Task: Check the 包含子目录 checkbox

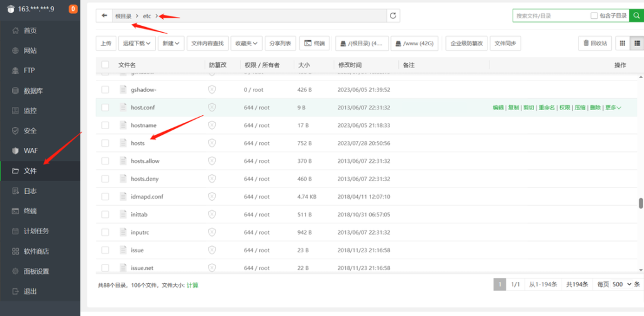Action: 594,16
